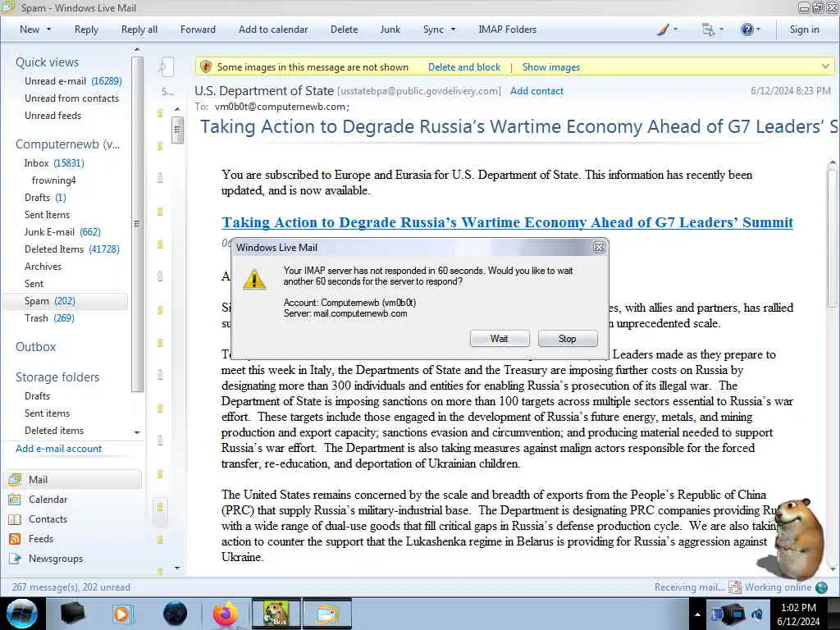Open Sent Items under Computernewb
The image size is (840, 630).
47,214
